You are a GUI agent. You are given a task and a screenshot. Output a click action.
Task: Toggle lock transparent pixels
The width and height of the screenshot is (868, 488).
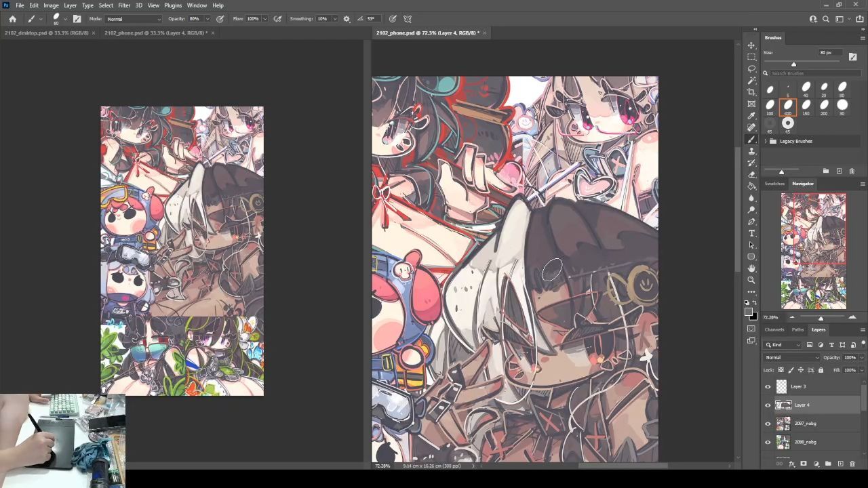click(x=781, y=370)
